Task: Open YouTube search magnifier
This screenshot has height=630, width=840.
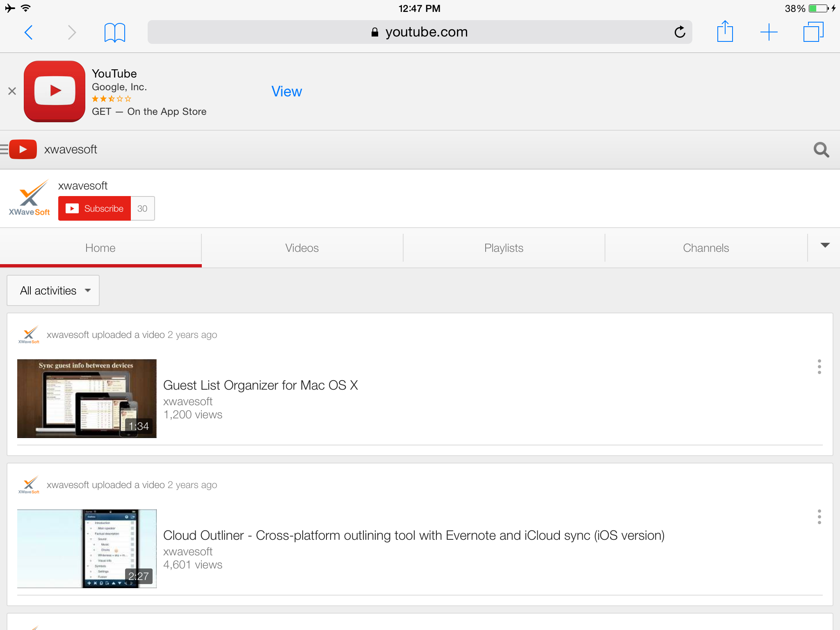Action: tap(821, 150)
